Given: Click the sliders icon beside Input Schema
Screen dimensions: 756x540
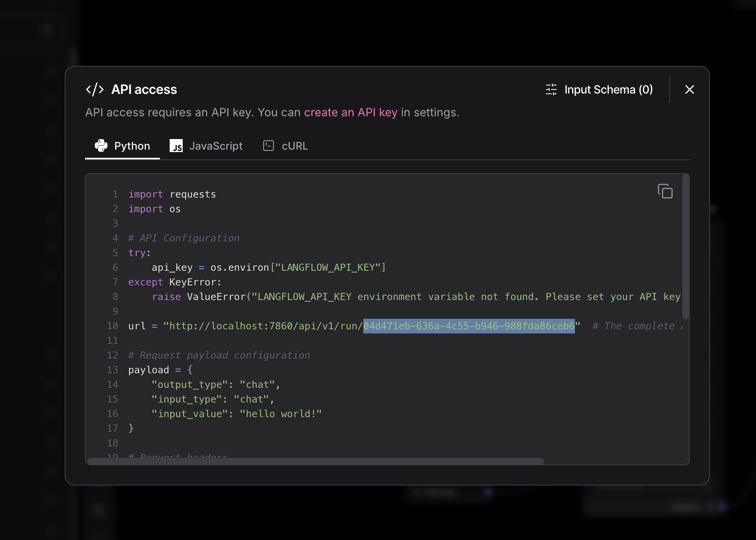Looking at the screenshot, I should pos(552,89).
